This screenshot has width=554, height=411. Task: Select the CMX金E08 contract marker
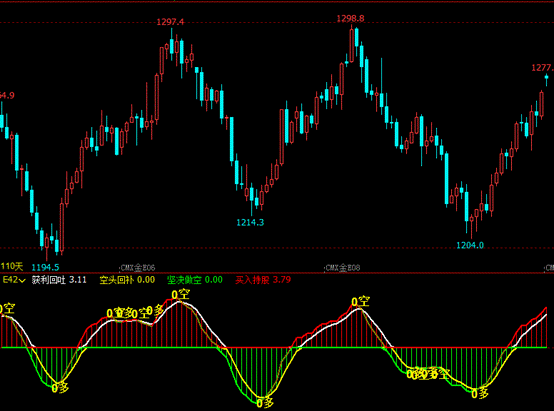pos(342,268)
